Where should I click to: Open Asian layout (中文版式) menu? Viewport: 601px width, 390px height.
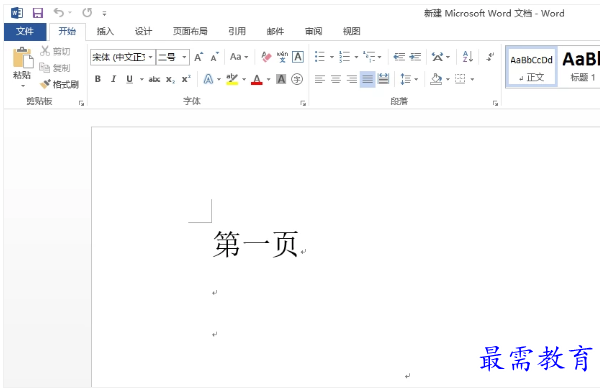tap(440, 57)
